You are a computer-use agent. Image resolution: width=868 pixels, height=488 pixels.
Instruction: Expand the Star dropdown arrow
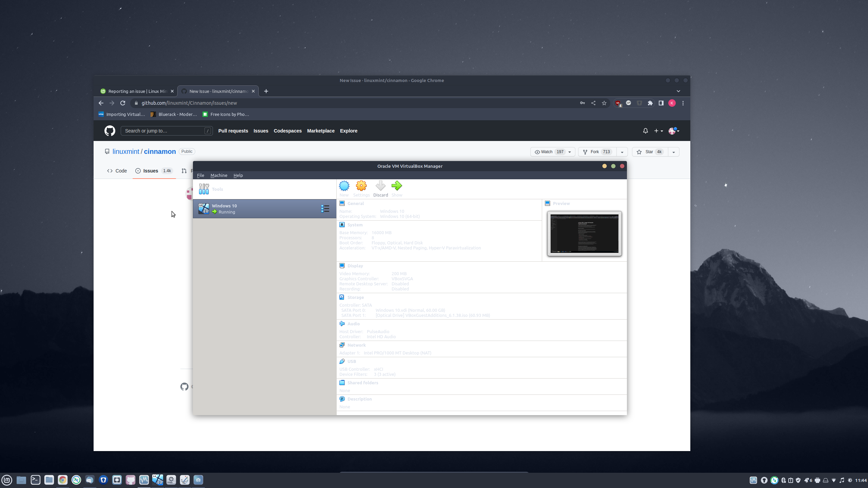[x=673, y=152]
